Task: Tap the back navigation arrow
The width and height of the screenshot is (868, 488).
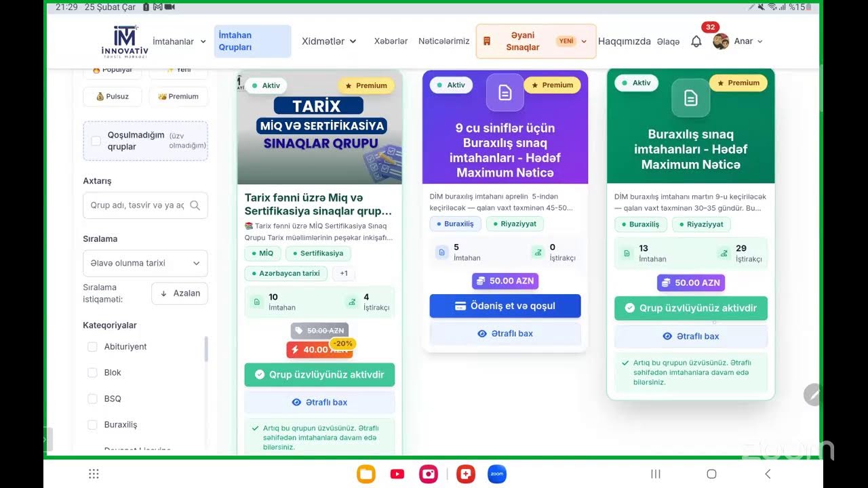Action: click(x=768, y=474)
